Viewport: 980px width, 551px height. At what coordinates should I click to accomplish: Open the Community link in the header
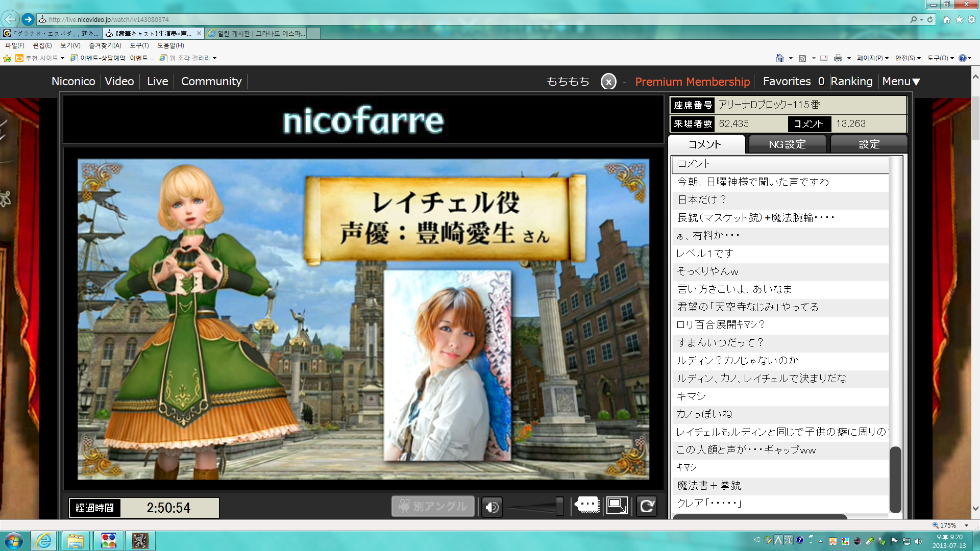[x=211, y=82]
